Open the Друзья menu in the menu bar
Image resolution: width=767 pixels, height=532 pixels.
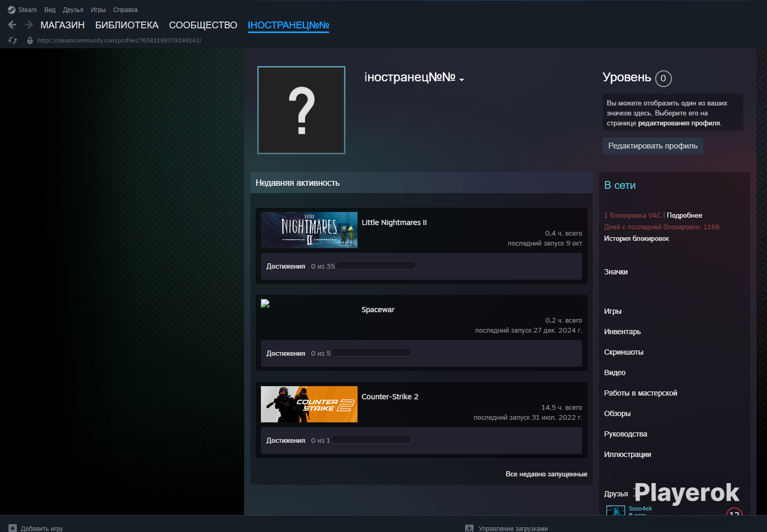(x=73, y=10)
